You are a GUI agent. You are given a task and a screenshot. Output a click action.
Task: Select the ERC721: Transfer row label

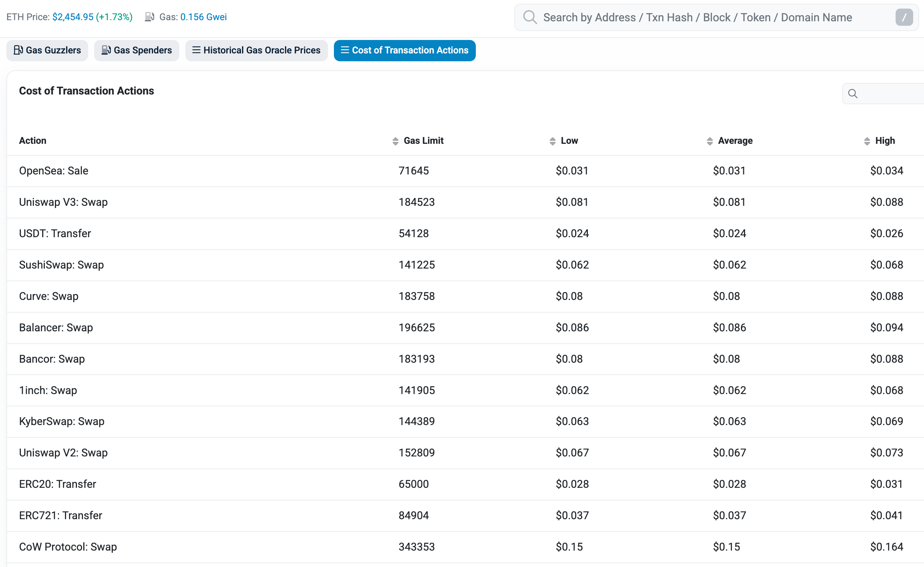61,515
